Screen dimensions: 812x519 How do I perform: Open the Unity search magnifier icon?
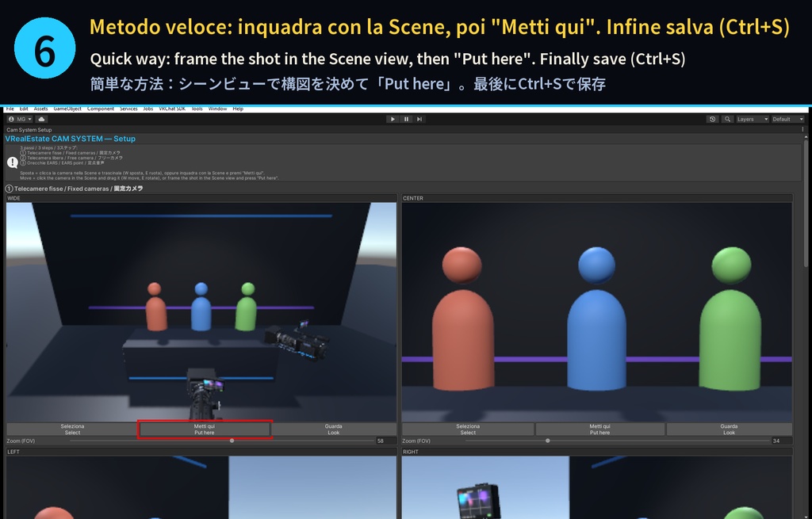(727, 119)
